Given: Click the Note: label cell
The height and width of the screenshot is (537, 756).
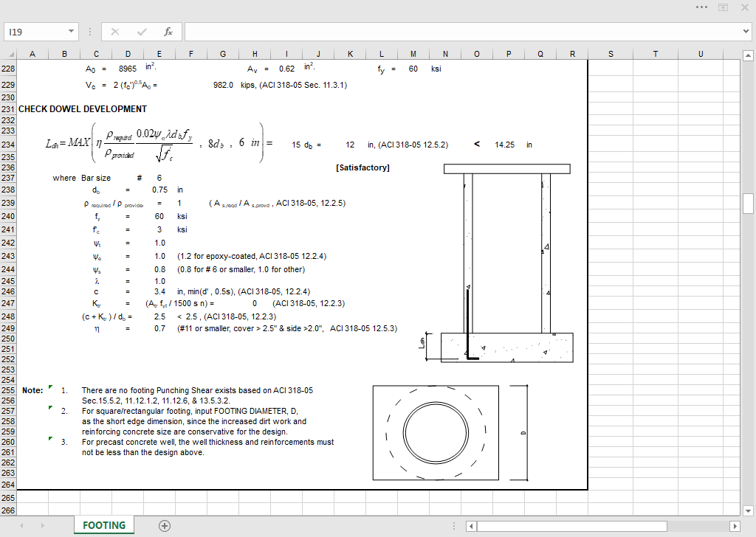Looking at the screenshot, I should click(32, 391).
